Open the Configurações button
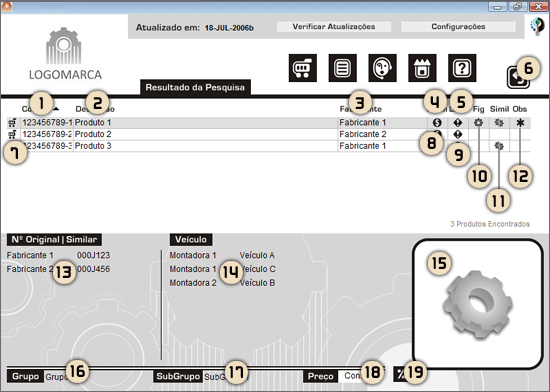This screenshot has height=392, width=550. pyautogui.click(x=458, y=27)
